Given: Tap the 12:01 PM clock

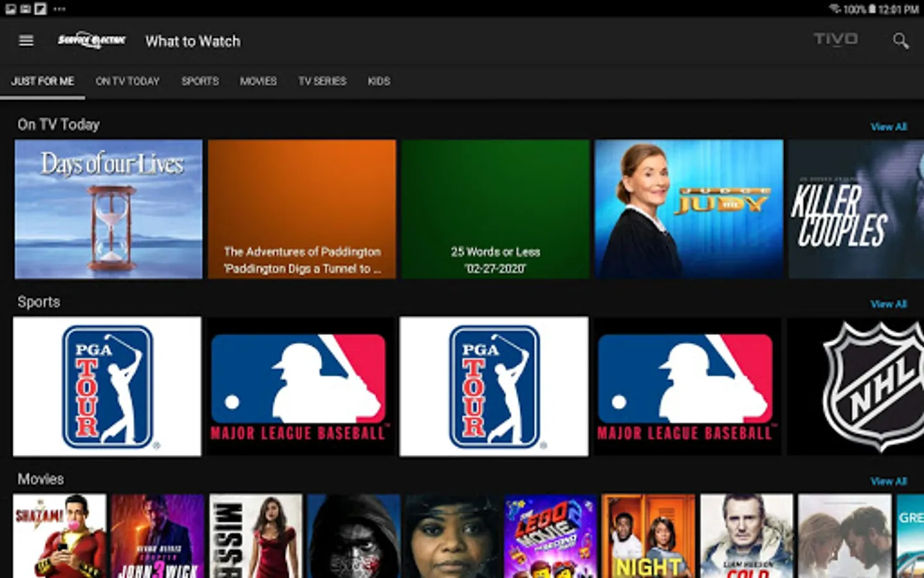Looking at the screenshot, I should [898, 9].
